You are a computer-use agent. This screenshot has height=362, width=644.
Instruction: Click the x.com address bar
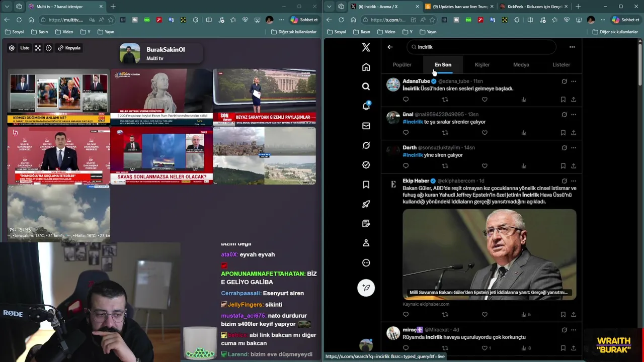tap(387, 20)
